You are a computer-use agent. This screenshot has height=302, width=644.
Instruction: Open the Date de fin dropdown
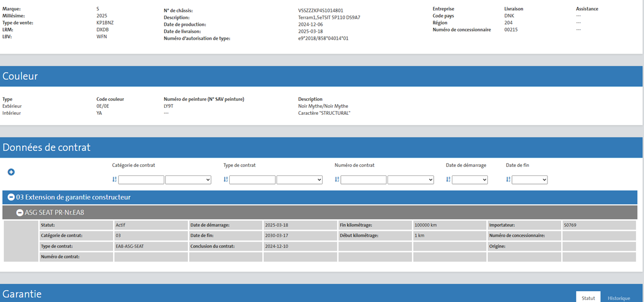pyautogui.click(x=529, y=180)
